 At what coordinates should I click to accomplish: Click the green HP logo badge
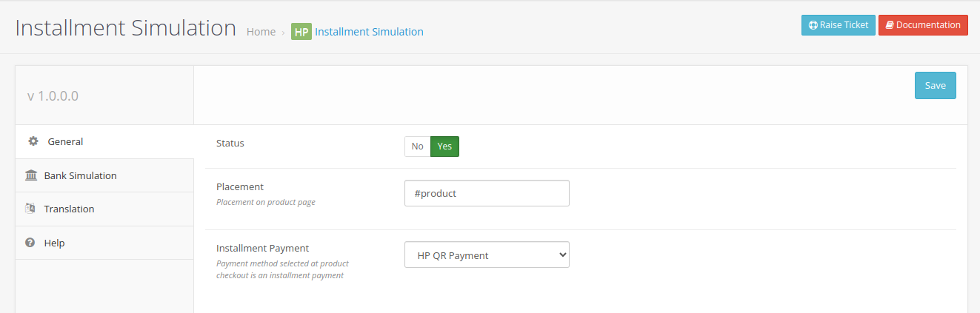coord(301,32)
